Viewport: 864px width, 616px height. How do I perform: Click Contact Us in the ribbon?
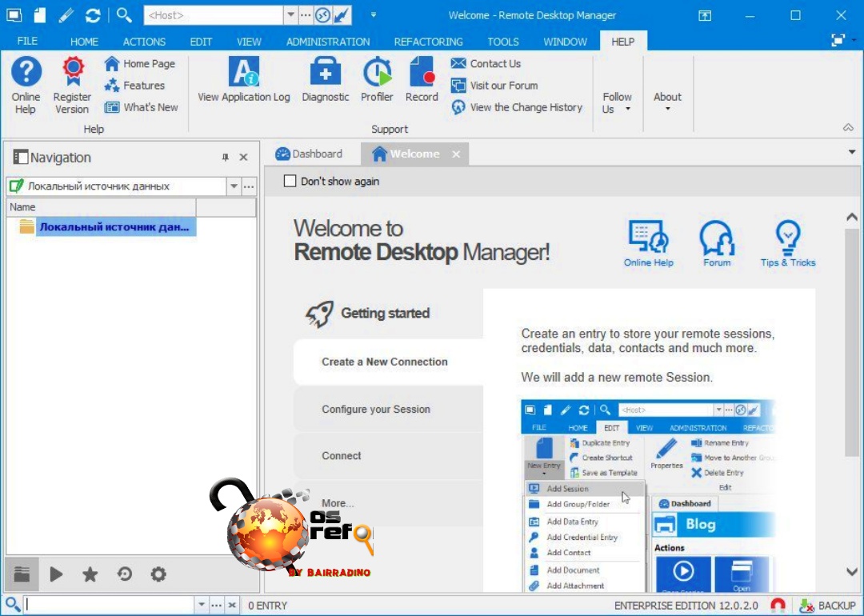pos(486,64)
